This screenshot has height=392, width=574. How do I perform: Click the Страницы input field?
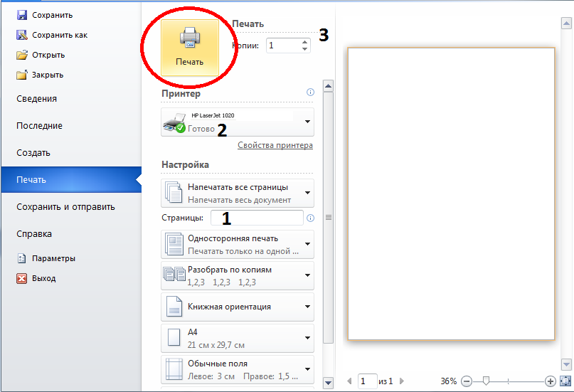pyautogui.click(x=257, y=218)
